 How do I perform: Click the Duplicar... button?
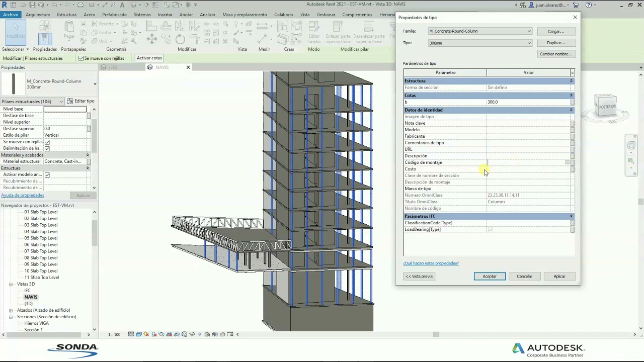pyautogui.click(x=556, y=43)
